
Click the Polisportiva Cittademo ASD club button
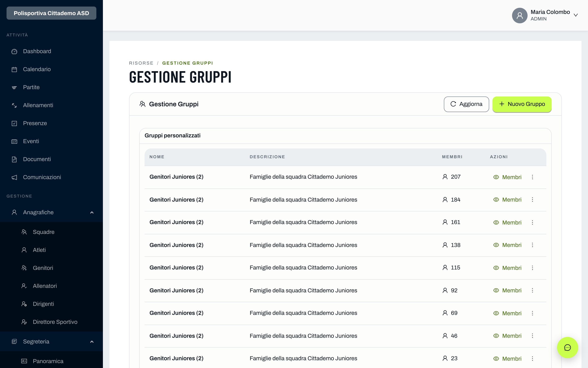51,13
